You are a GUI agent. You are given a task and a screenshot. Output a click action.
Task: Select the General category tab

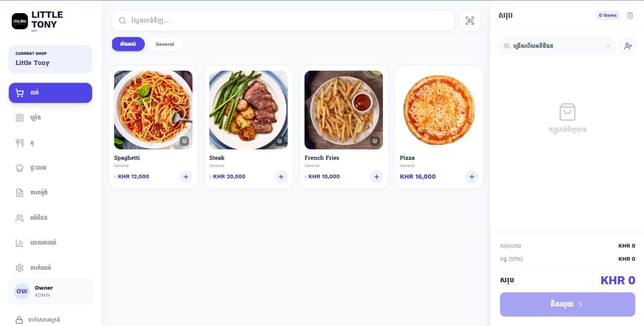165,44
